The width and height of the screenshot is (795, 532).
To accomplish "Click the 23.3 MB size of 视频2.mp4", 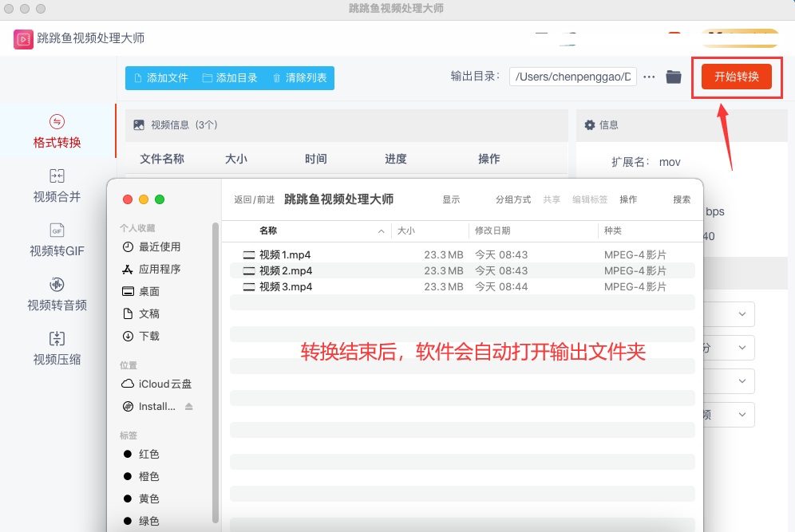I will tap(444, 270).
